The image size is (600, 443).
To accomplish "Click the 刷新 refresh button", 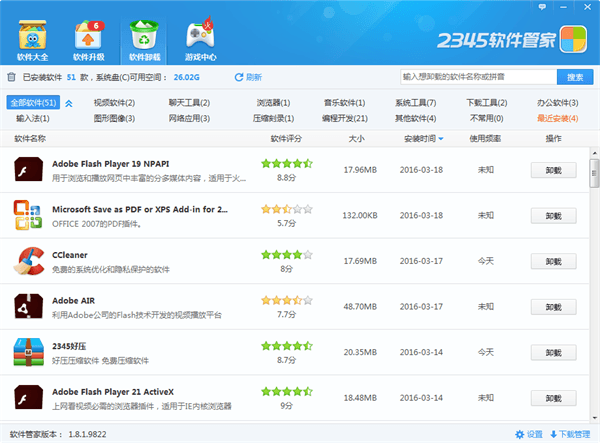I will click(248, 77).
